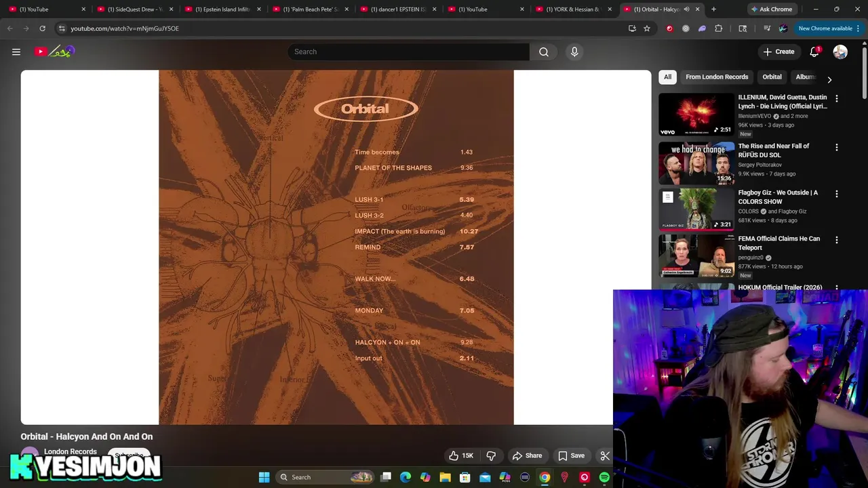Open the ILLENIUM Die Living thumbnail
Image resolution: width=868 pixels, height=488 pixels.
[x=696, y=115]
